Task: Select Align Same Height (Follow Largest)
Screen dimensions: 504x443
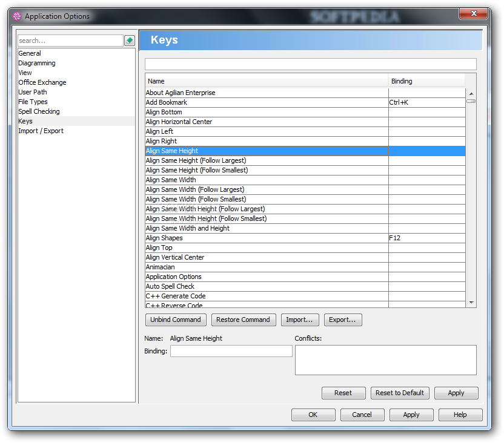Action: (305, 160)
